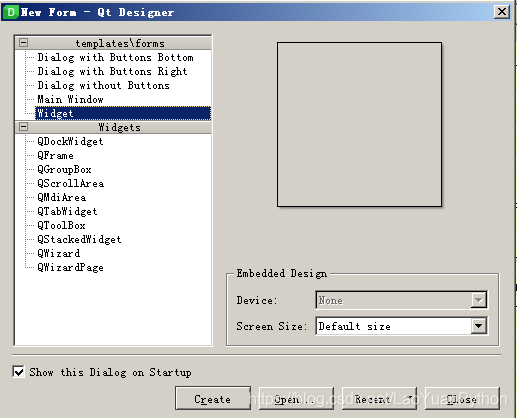Image resolution: width=517 pixels, height=418 pixels.
Task: Click the Widgets section header label
Action: tap(119, 127)
